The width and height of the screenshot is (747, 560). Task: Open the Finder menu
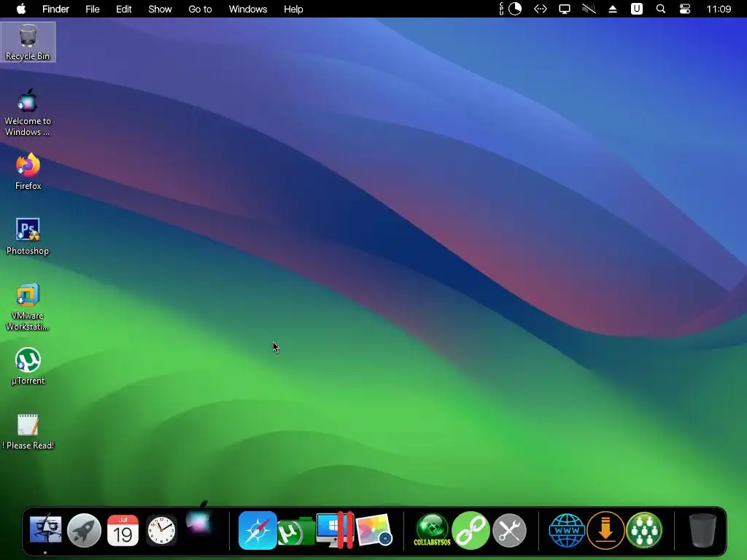pos(55,9)
